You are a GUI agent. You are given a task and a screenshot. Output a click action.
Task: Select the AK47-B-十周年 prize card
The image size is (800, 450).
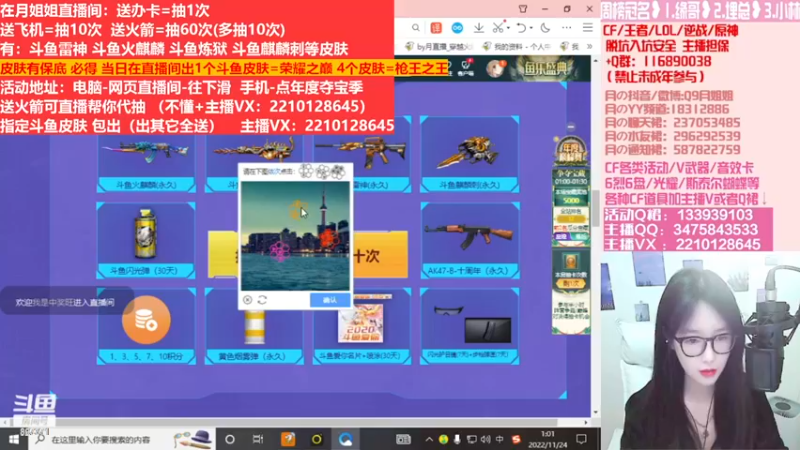[469, 240]
